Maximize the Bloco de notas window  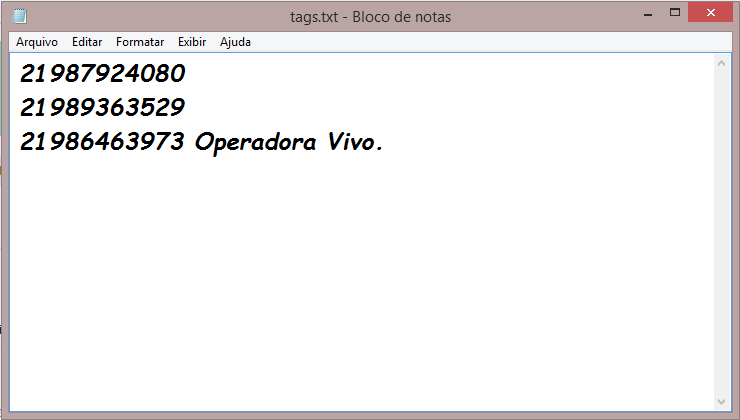(x=675, y=13)
